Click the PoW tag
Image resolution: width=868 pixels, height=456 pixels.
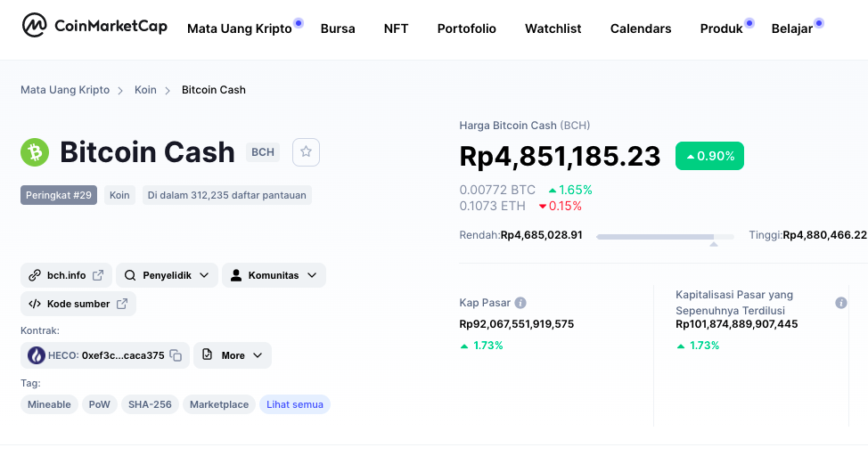tap(100, 404)
